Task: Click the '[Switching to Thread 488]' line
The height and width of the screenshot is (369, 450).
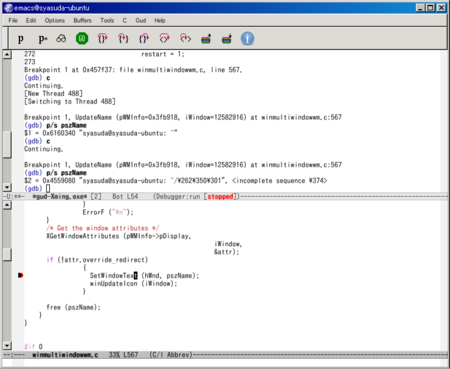Action: pyautogui.click(x=70, y=102)
